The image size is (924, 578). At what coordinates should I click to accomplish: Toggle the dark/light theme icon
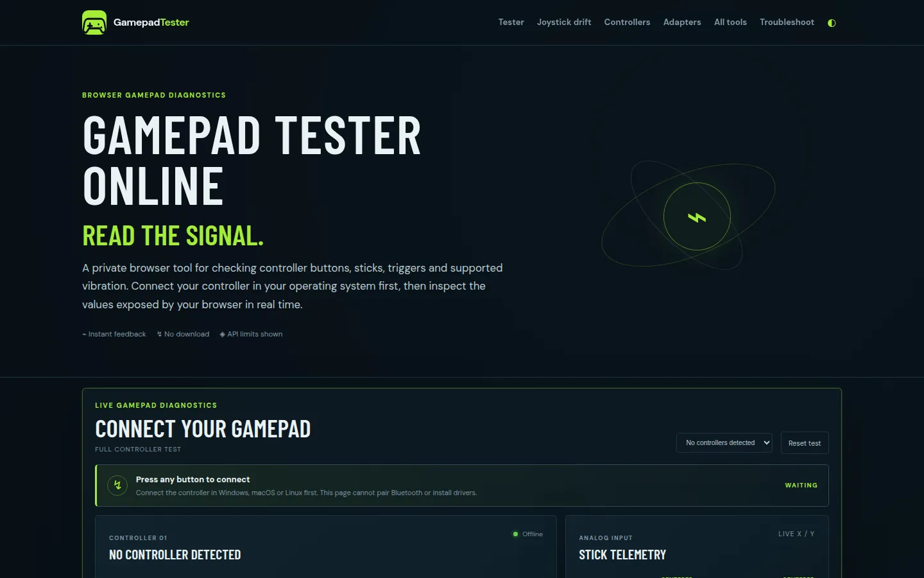pos(832,22)
